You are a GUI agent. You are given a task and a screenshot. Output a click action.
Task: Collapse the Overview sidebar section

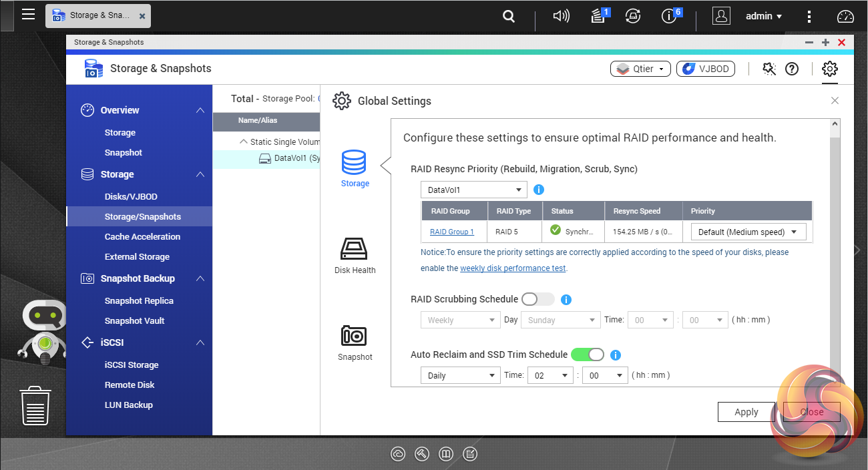coord(200,110)
